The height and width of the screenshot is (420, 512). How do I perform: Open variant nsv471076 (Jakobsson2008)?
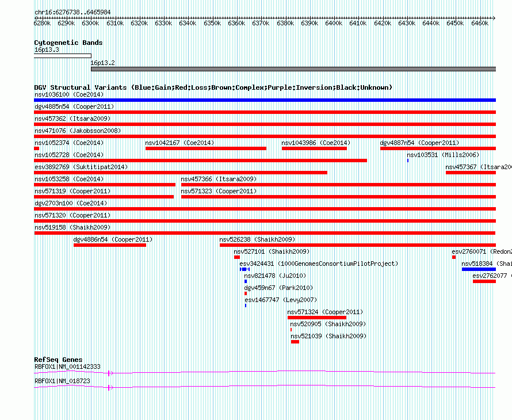coord(78,131)
